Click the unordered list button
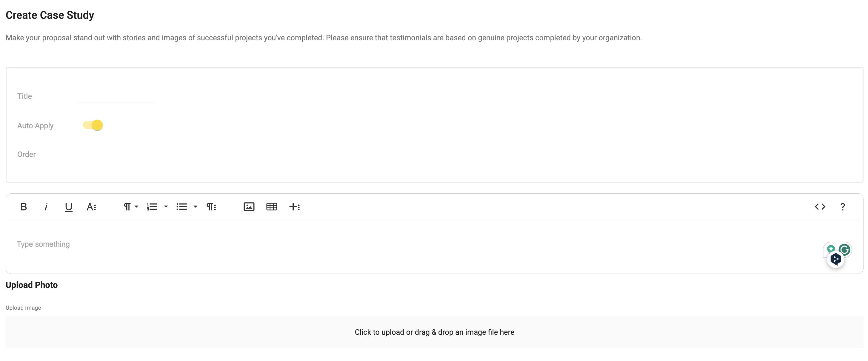Screen dimensions: 868x361 pos(181,206)
